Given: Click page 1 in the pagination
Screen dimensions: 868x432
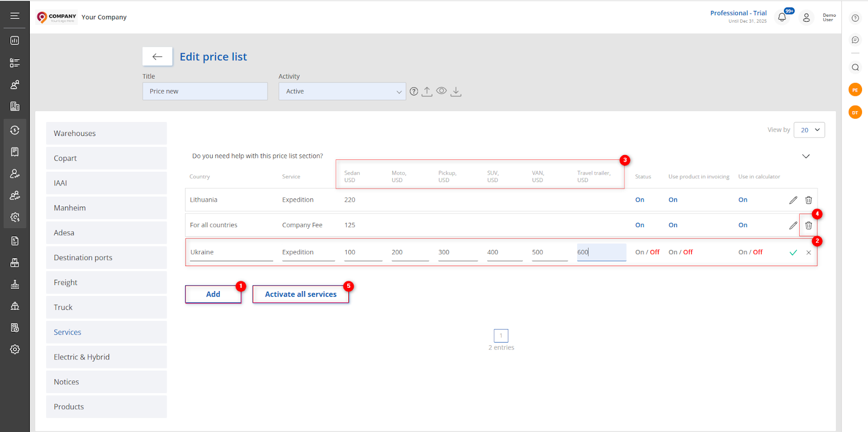Looking at the screenshot, I should pyautogui.click(x=501, y=336).
